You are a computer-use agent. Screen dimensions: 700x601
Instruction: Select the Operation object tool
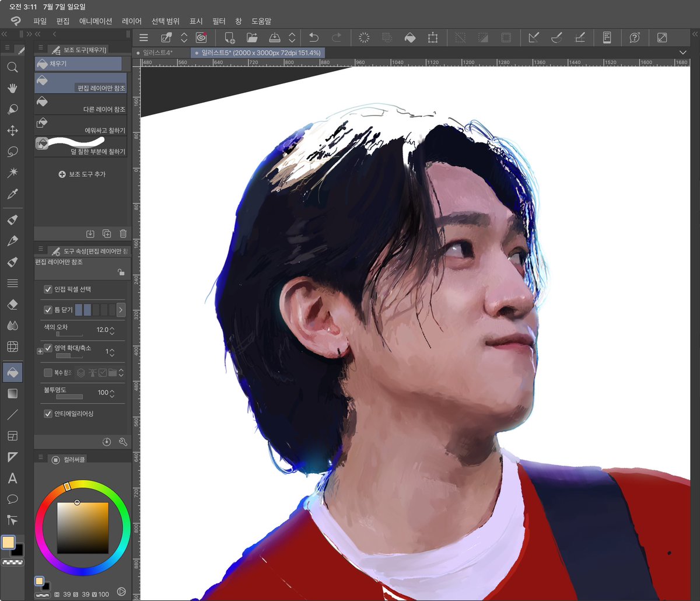tap(12, 109)
